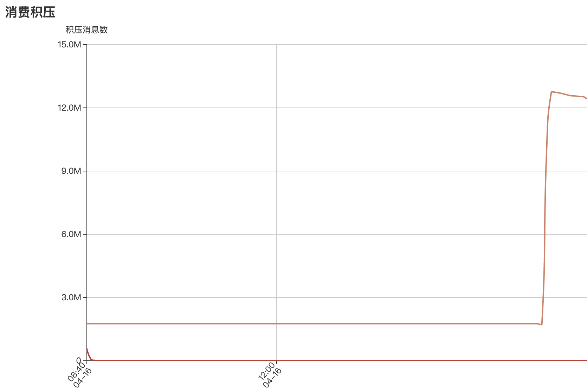
Task: Select the dark red line where it crosses 12:00 gridline
Action: tap(277, 360)
